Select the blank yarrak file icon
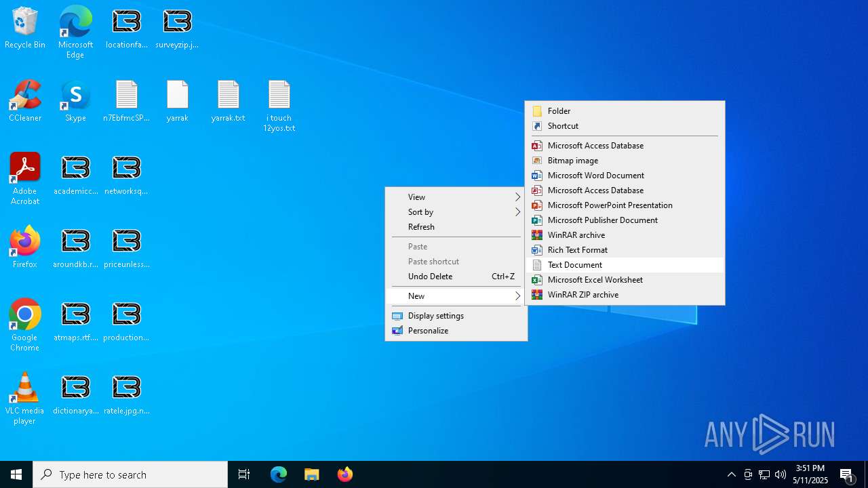868x488 pixels. [177, 102]
